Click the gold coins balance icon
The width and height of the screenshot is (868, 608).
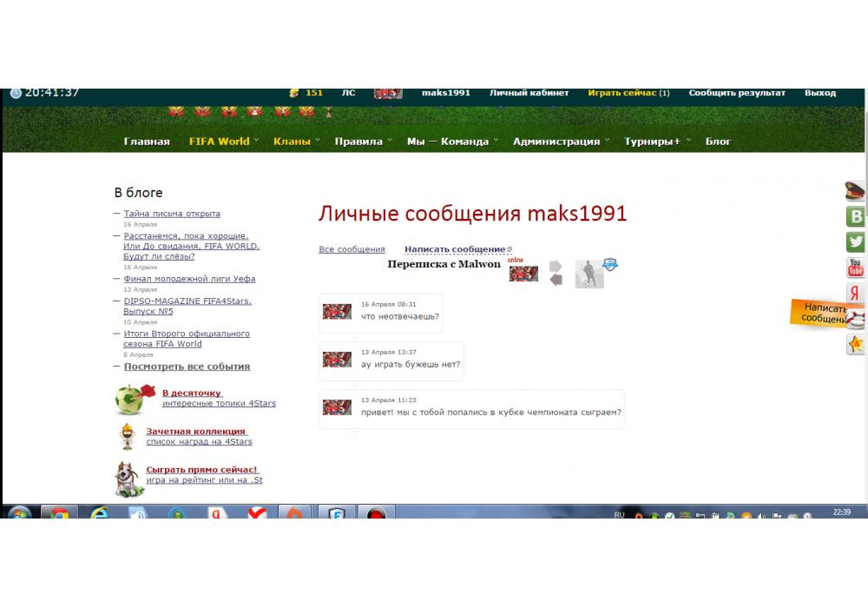294,93
